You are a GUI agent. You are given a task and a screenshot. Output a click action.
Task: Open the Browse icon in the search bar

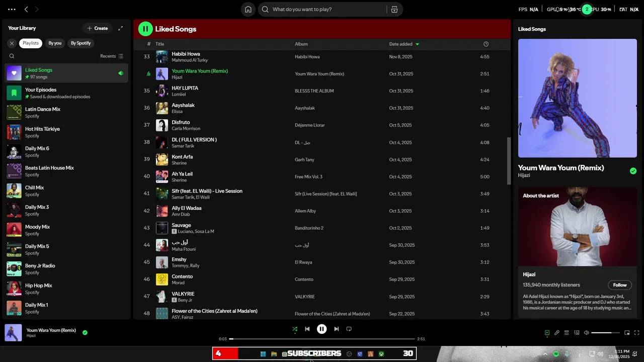pos(394,9)
